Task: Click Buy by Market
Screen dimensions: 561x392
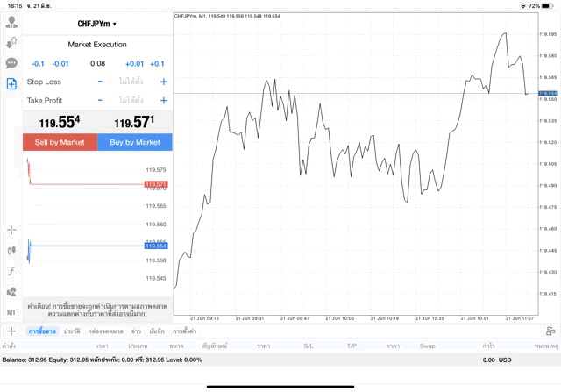Action: 135,142
